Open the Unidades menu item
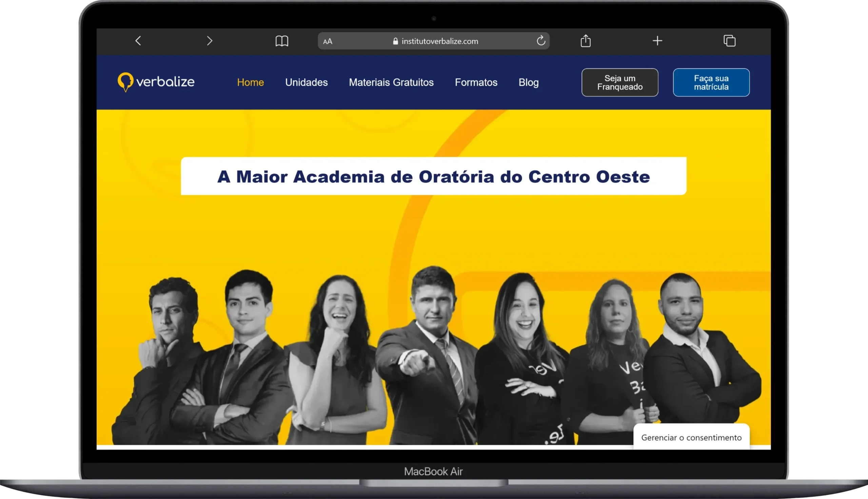 click(307, 82)
